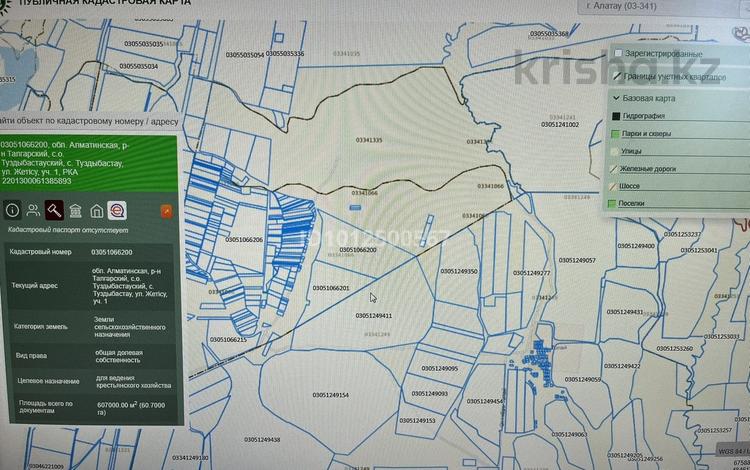The width and height of the screenshot is (750, 470).
Task: Select parcel 03055035035 on the map
Action: pos(143,44)
